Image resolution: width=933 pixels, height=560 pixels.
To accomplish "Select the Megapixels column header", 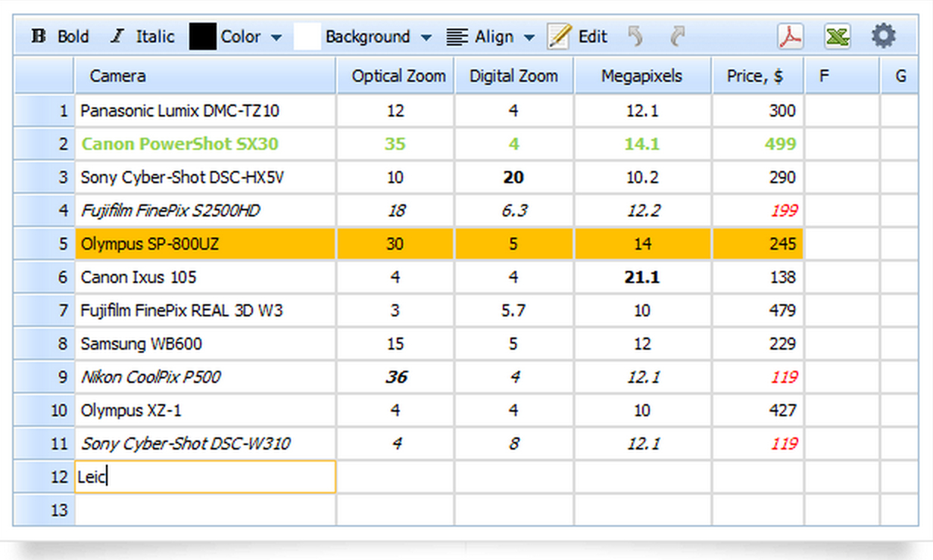I will (642, 76).
